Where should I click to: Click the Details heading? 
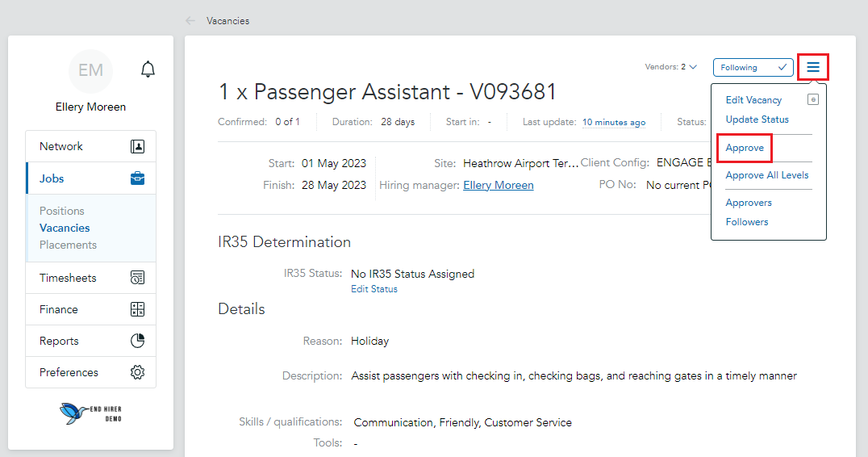pos(241,309)
